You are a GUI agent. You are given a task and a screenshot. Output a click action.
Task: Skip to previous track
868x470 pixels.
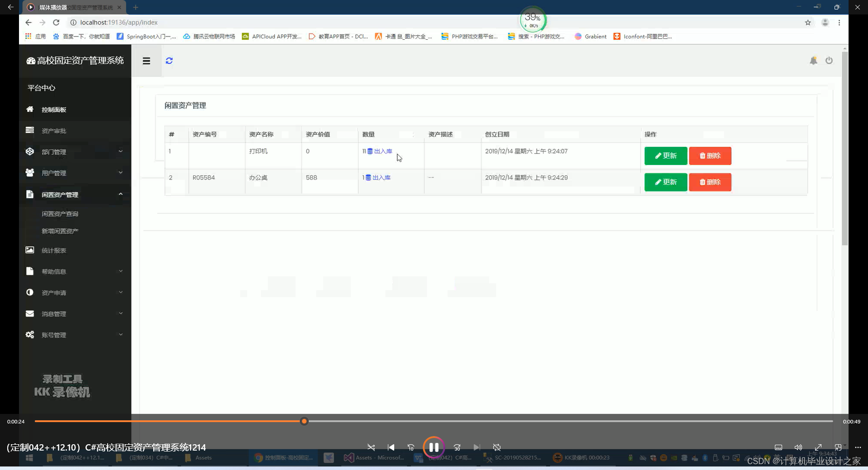pyautogui.click(x=391, y=447)
